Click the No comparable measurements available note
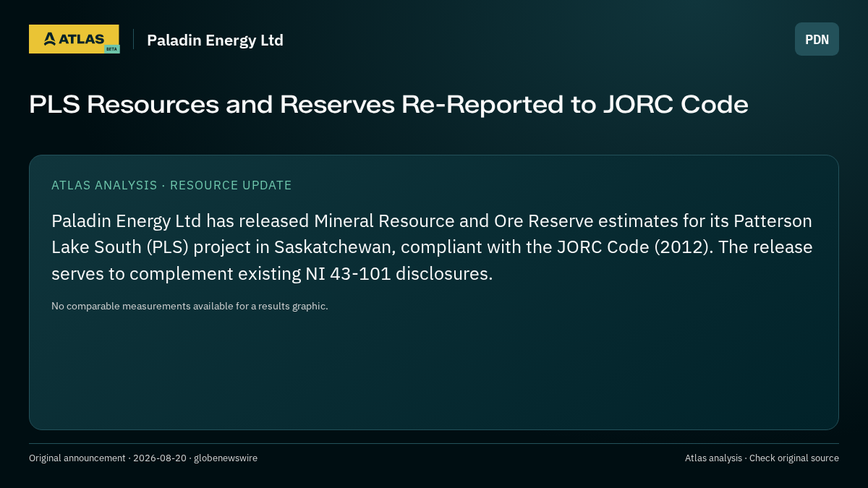 pyautogui.click(x=190, y=306)
